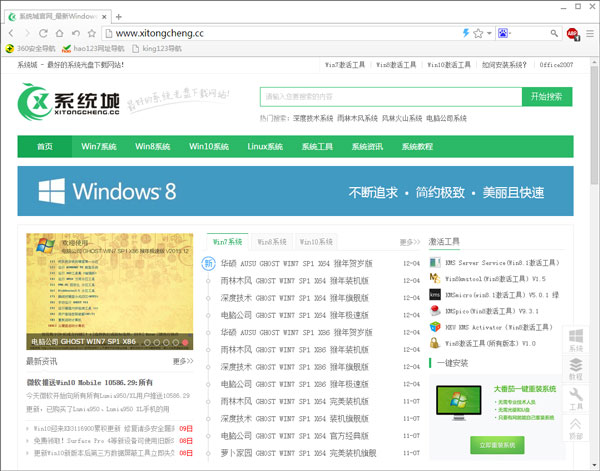Open Linux系统 in the nav bar

click(x=265, y=147)
